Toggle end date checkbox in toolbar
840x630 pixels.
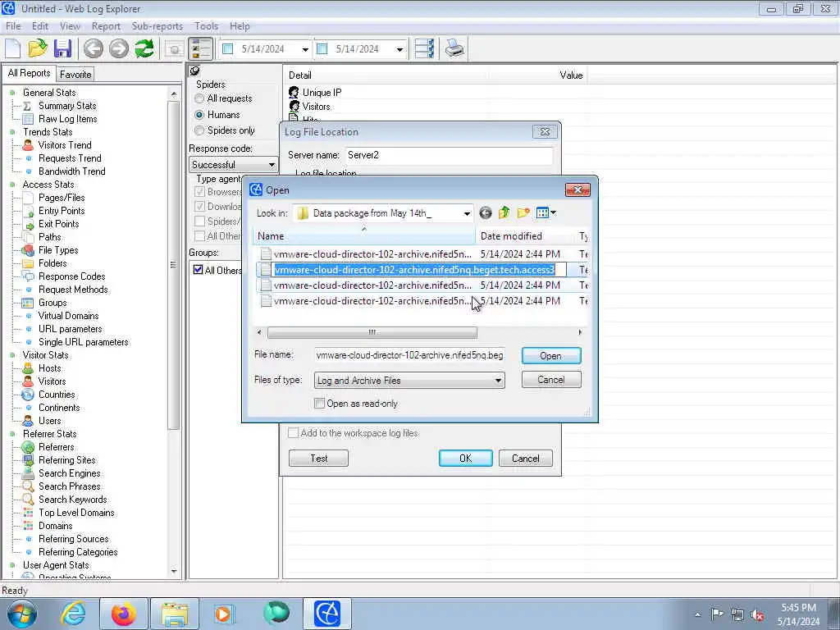click(x=322, y=48)
